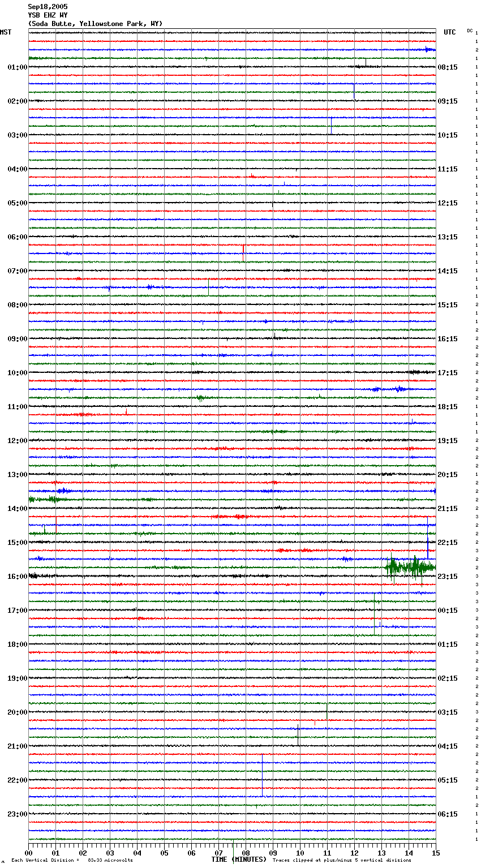Click the large green seismic event near 15:45

pyautogui.click(x=410, y=568)
